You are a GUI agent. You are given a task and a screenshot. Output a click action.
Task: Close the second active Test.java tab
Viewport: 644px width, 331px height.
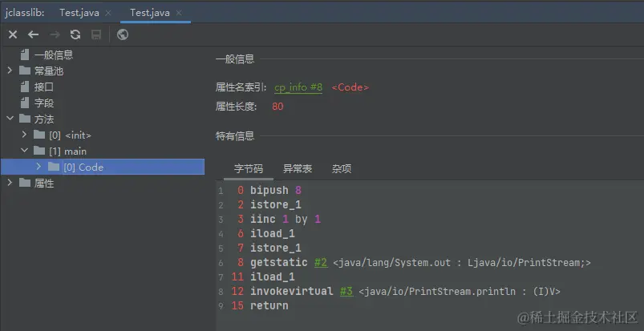[179, 13]
